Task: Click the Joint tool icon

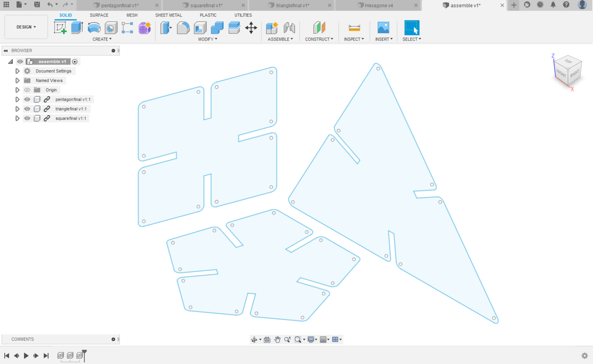Action: point(289,28)
